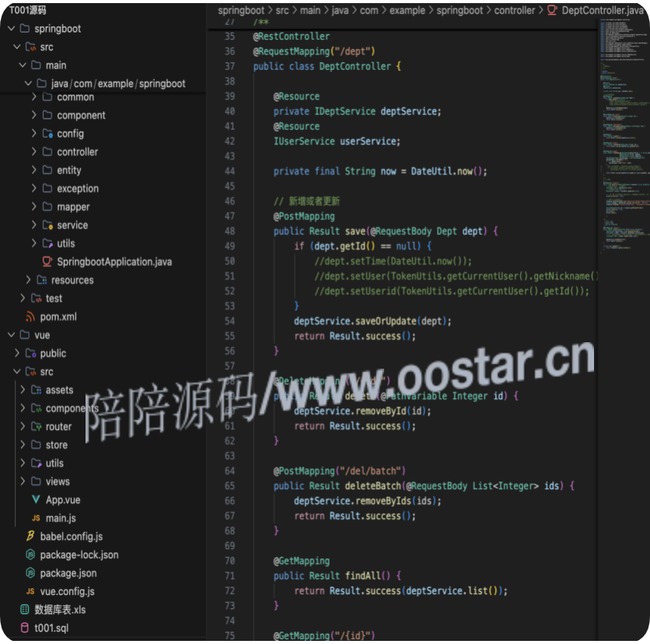Expand the resources folder
The image size is (650, 644).
tap(72, 280)
